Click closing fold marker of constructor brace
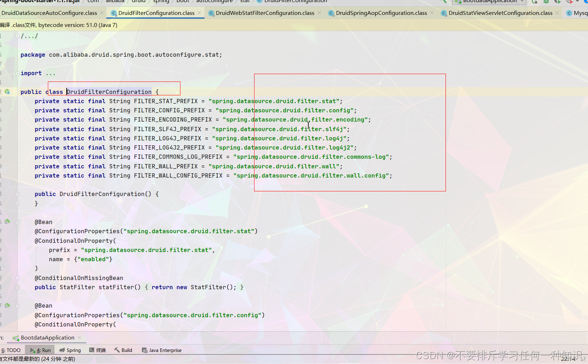Viewport: 588px width, 364px height. [17, 203]
